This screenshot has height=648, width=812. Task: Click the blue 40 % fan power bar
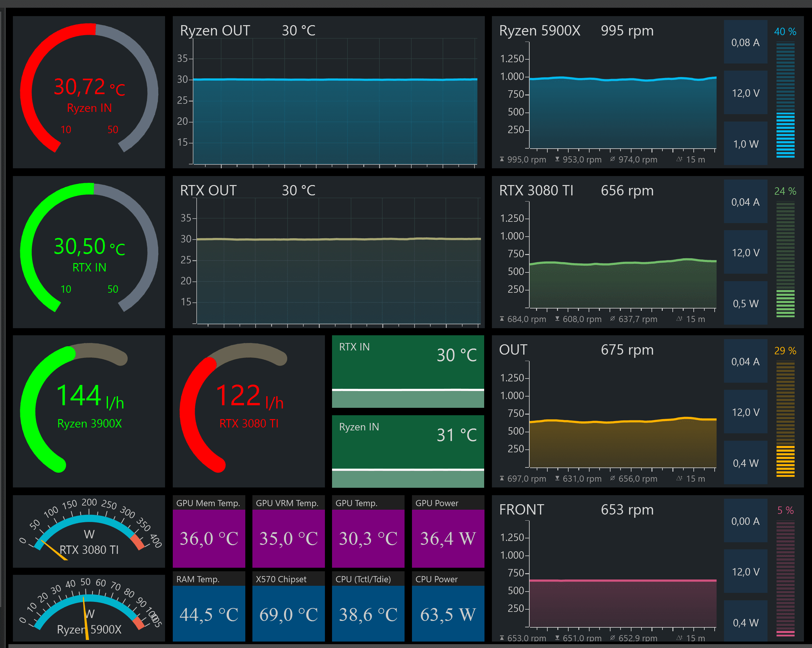click(785, 100)
